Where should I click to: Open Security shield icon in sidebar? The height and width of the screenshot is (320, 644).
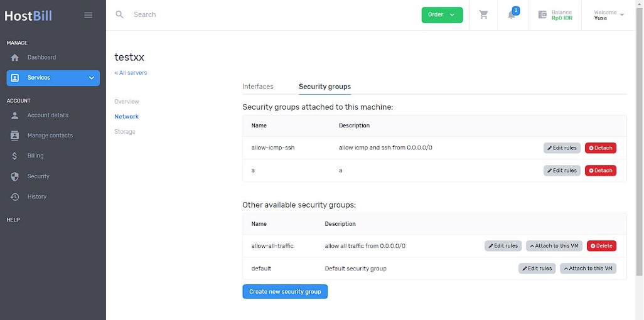click(x=15, y=176)
